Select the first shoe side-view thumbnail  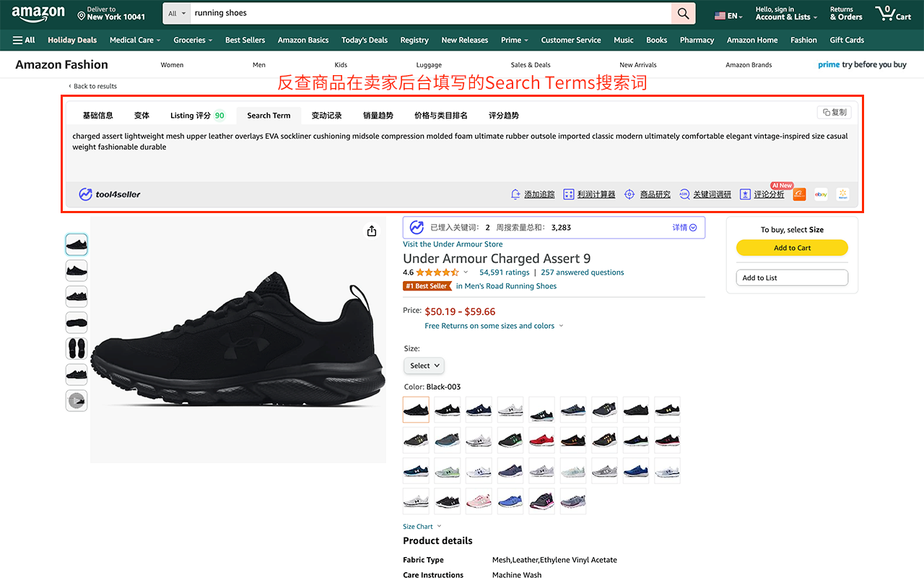77,244
